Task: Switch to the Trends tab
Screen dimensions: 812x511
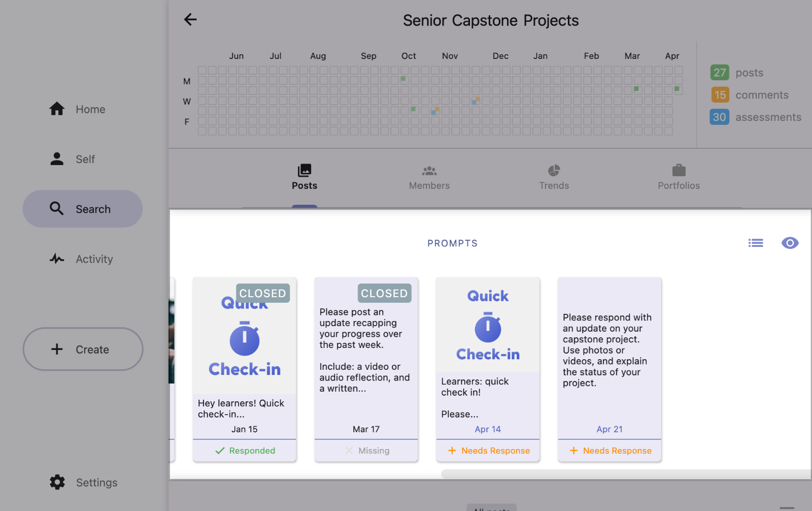Action: click(554, 177)
